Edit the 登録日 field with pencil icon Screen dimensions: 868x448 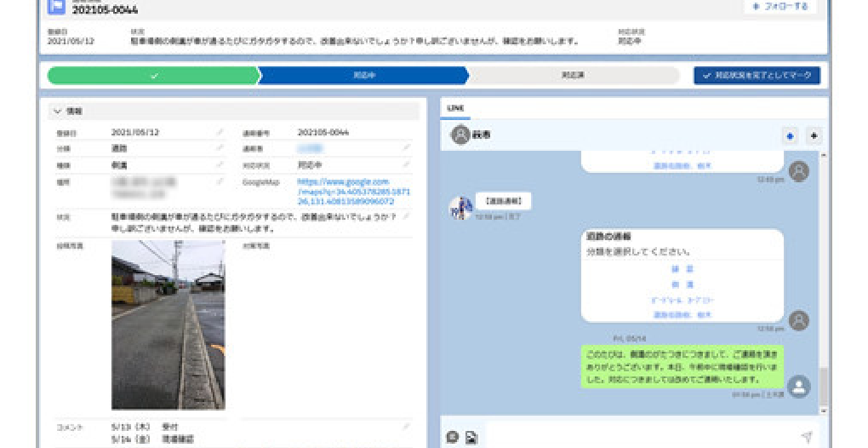point(220,133)
